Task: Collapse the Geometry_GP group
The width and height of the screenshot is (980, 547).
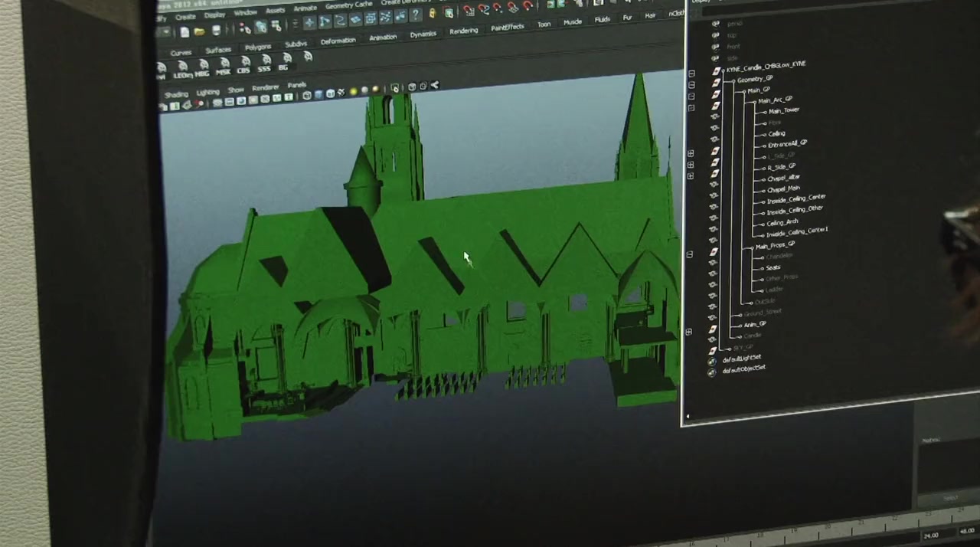Action: pos(691,85)
